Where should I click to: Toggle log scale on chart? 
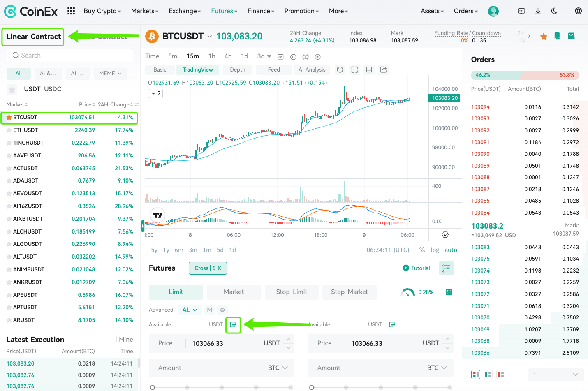(435, 250)
